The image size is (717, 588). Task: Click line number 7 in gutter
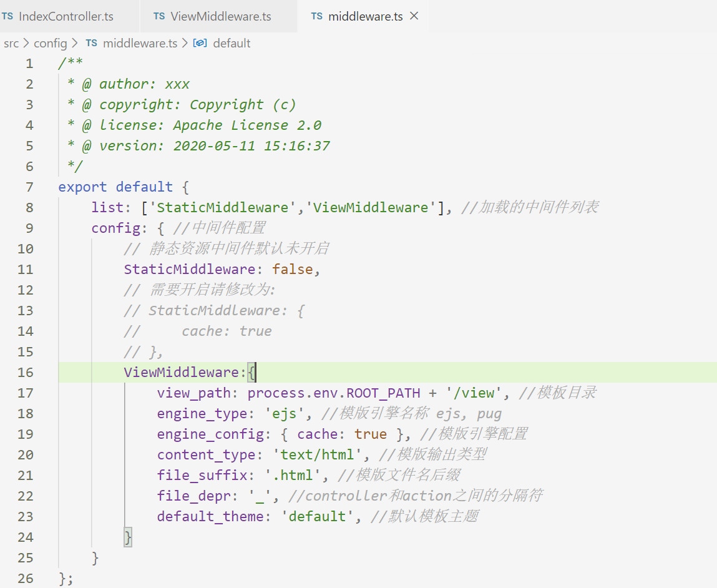(x=29, y=187)
